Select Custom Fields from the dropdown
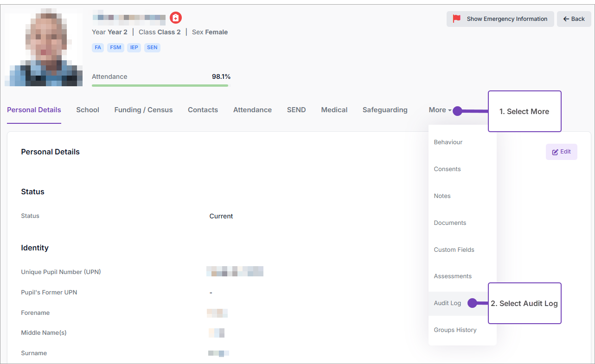The image size is (595, 364). click(x=454, y=250)
